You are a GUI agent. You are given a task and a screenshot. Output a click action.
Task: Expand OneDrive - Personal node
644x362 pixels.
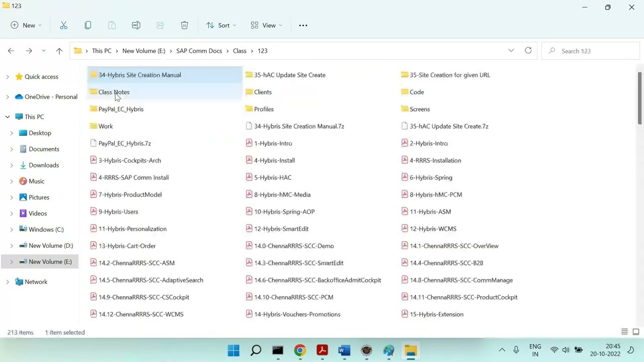[x=8, y=97]
